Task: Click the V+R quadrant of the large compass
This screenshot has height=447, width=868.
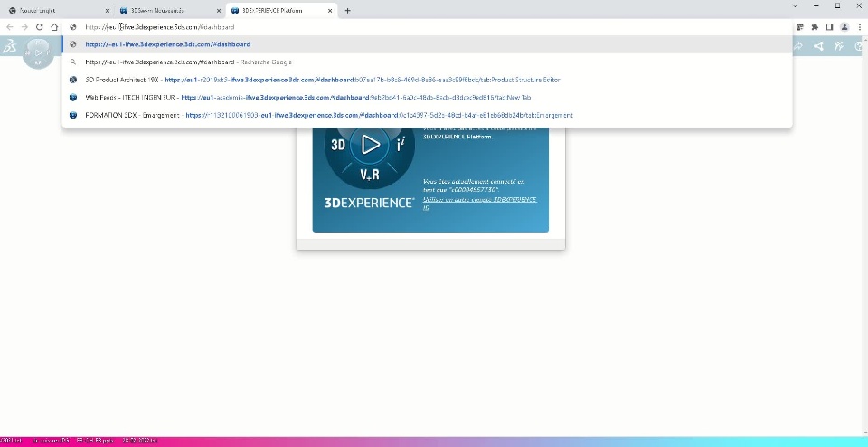Action: (x=370, y=175)
